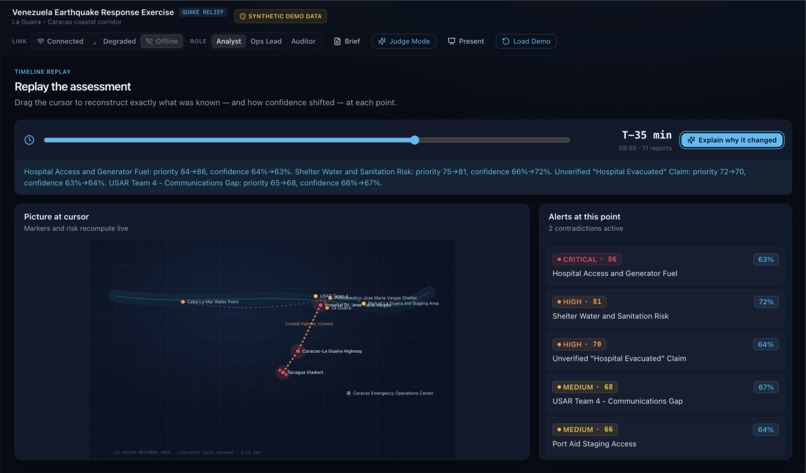The image size is (806, 473).
Task: Open Hospital Access and Generator Fuel alert
Action: pyautogui.click(x=666, y=266)
